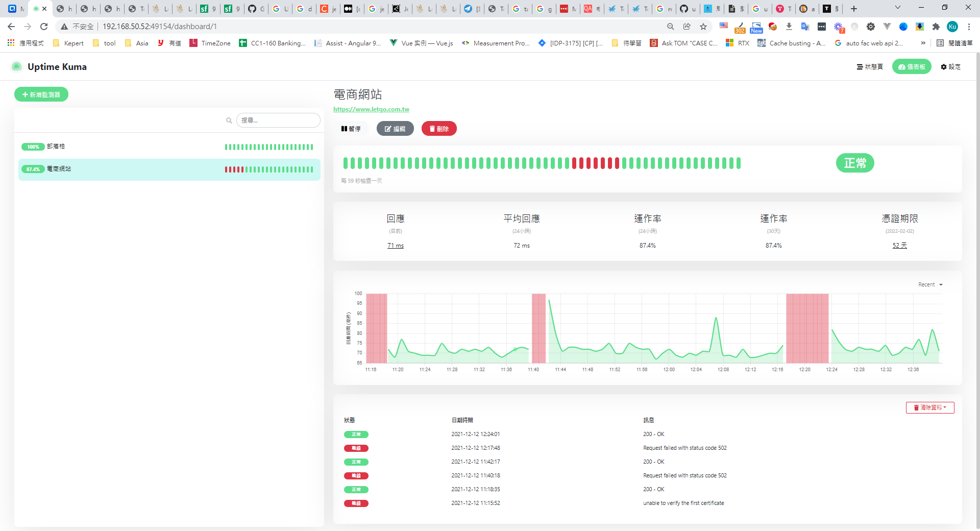Click the browser back arrow
Viewport: 980px width, 531px height.
(x=11, y=27)
